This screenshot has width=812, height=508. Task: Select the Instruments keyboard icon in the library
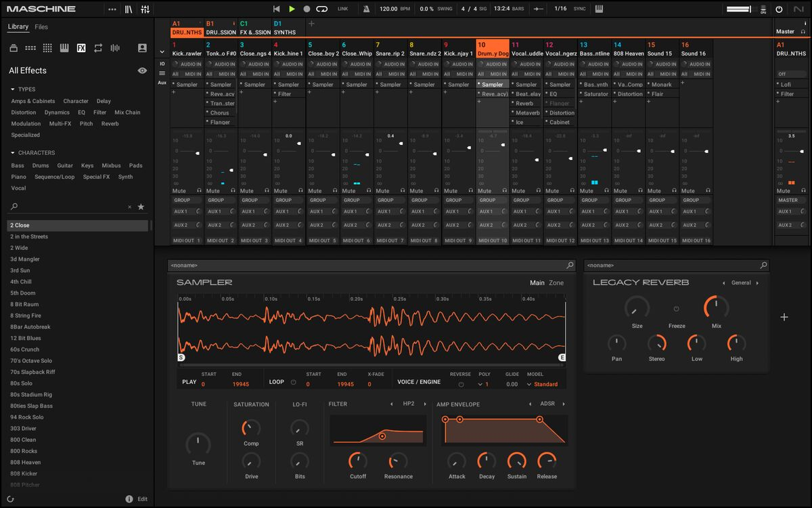(x=64, y=48)
